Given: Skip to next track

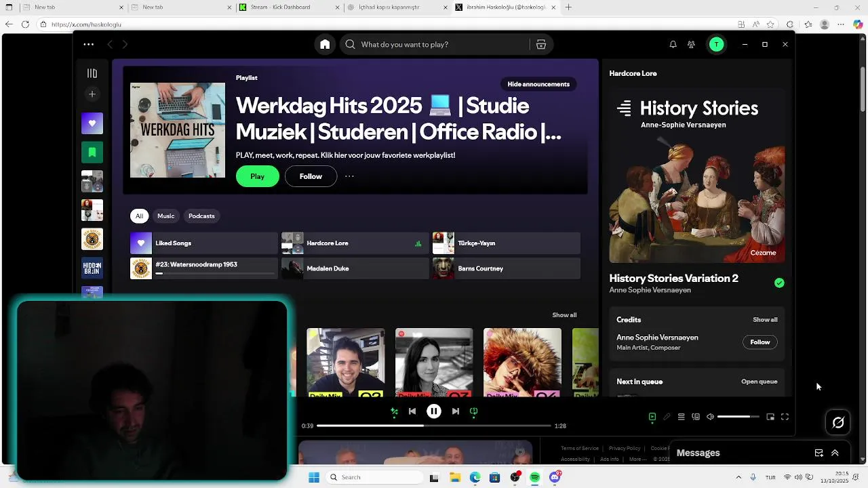Looking at the screenshot, I should tap(455, 411).
